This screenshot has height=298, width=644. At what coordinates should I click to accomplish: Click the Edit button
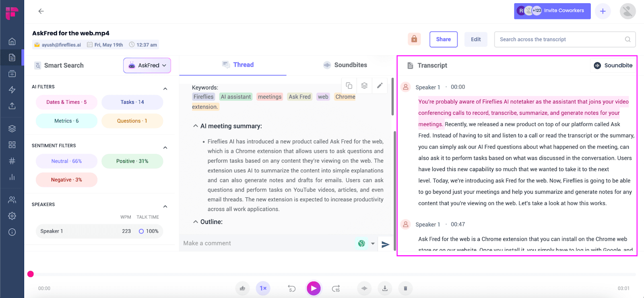pyautogui.click(x=476, y=39)
